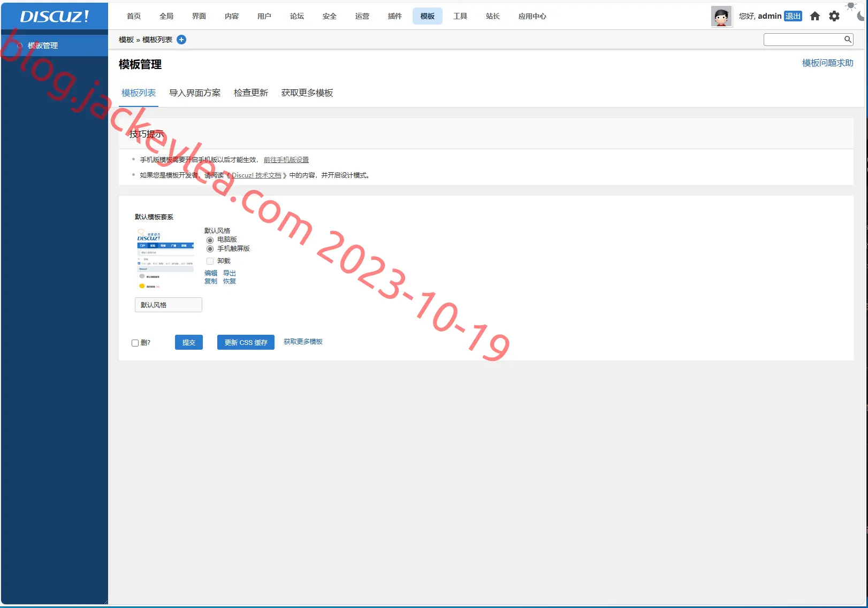Open the Discuz! 技术文档 link
Viewport: 868px width, 608px height.
(256, 175)
